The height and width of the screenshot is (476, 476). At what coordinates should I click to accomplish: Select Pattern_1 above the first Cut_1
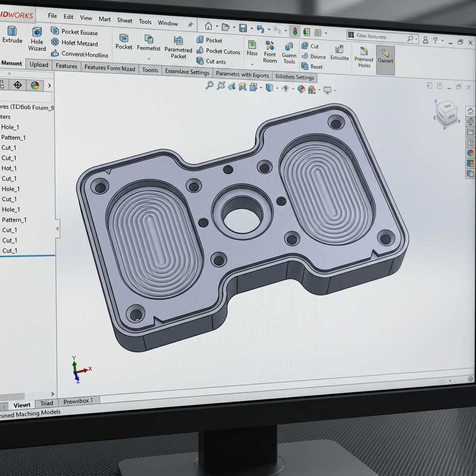(x=13, y=137)
